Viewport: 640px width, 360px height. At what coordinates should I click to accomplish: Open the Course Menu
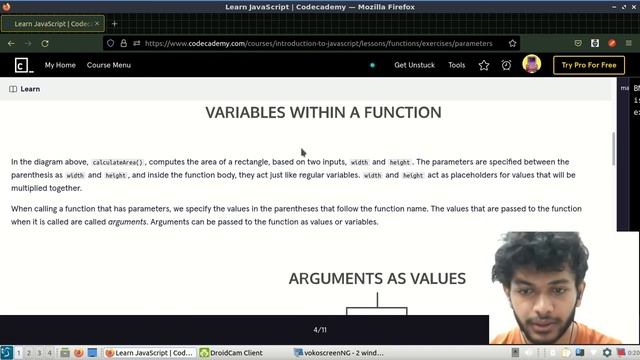(109, 65)
